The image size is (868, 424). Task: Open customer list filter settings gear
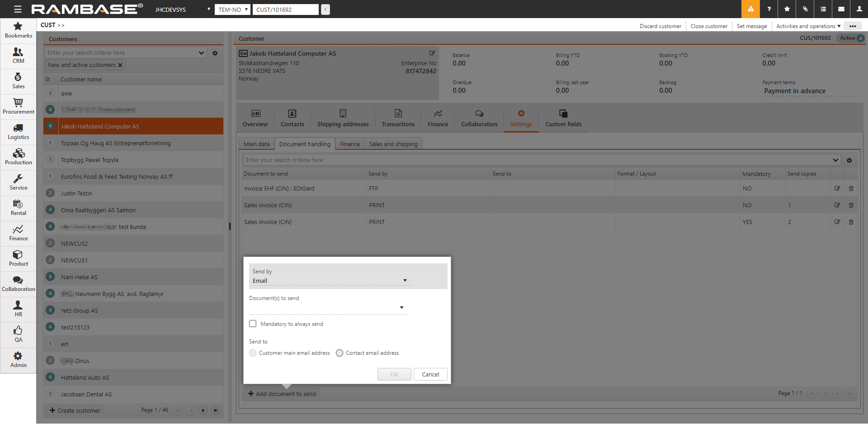tap(215, 53)
